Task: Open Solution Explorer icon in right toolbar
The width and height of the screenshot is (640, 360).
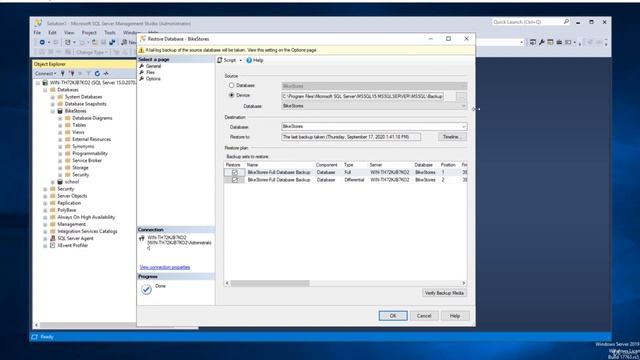Action: coord(533,42)
